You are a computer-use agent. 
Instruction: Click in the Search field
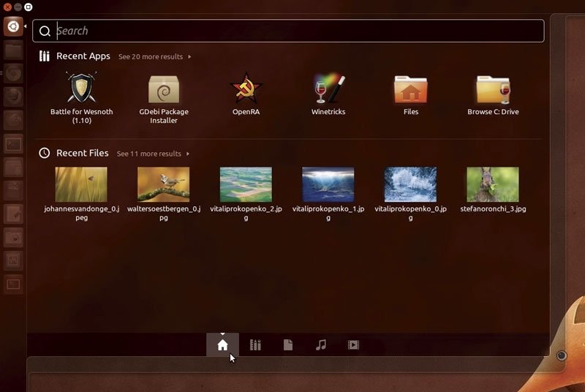pyautogui.click(x=288, y=31)
